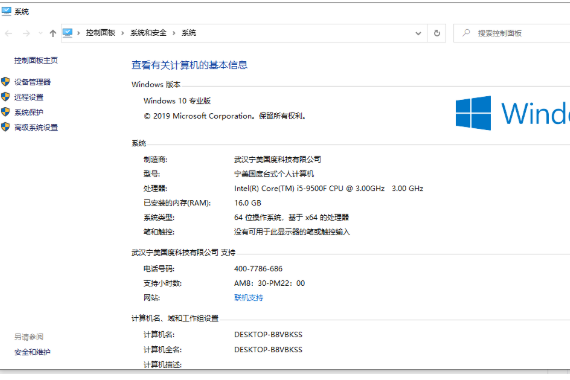Screen dimensions: 570x380
Task: Click the 已安装的内存(RAM) label
Action: [177, 203]
